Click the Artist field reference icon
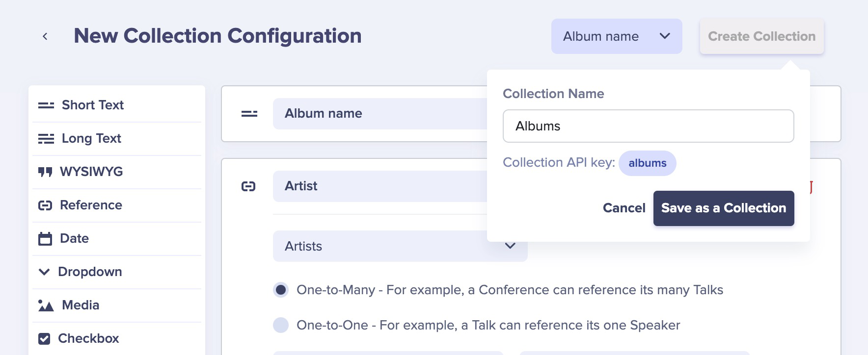The width and height of the screenshot is (868, 355). click(x=248, y=186)
